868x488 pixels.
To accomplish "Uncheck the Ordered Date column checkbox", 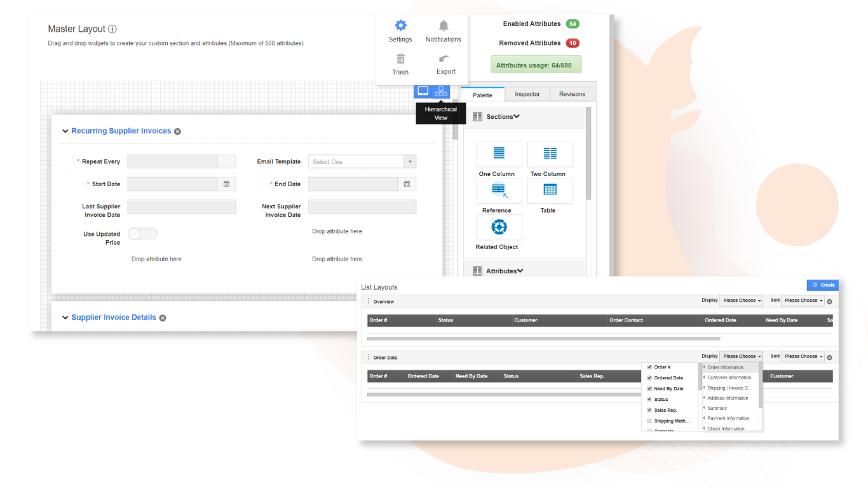I will pos(649,378).
